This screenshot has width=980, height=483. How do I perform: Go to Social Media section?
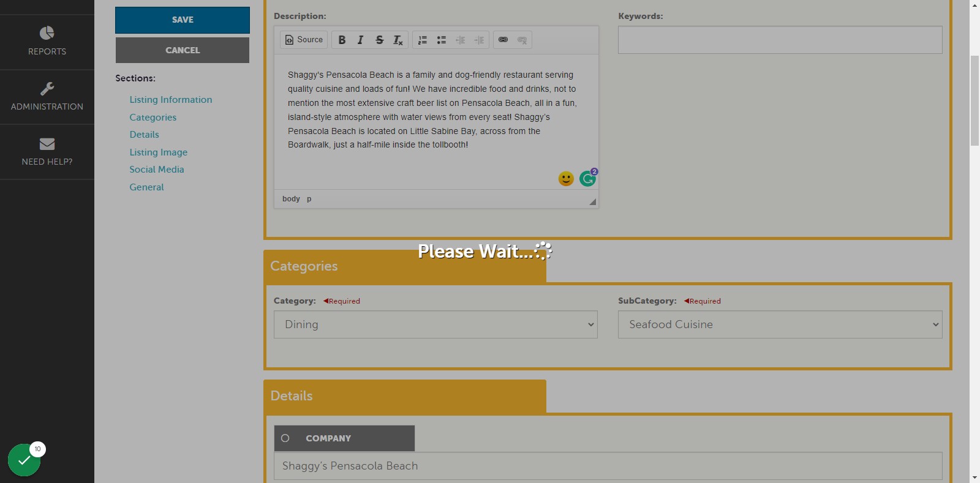point(157,170)
